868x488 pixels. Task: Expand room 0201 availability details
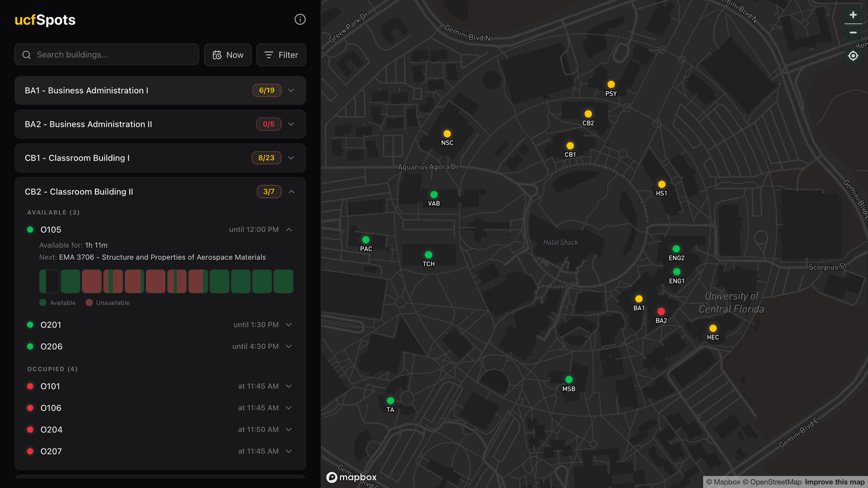click(x=289, y=325)
